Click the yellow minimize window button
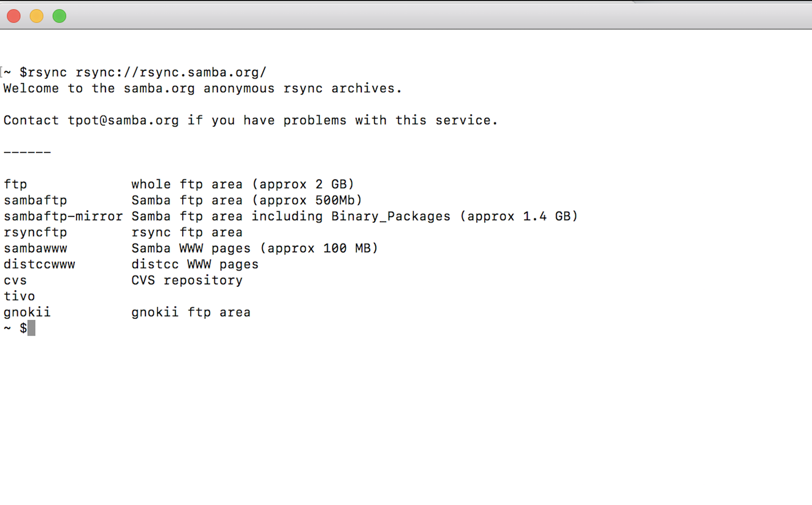812x505 pixels. click(x=37, y=16)
